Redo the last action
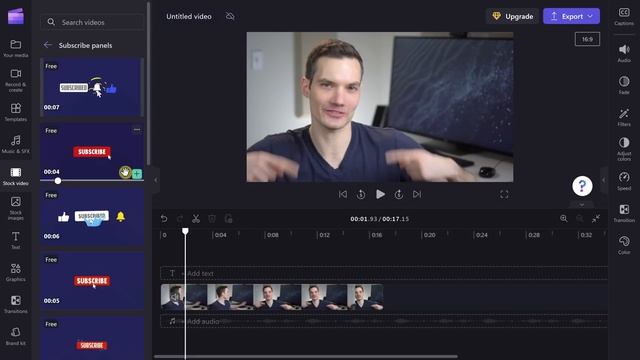640x360 pixels. point(180,219)
